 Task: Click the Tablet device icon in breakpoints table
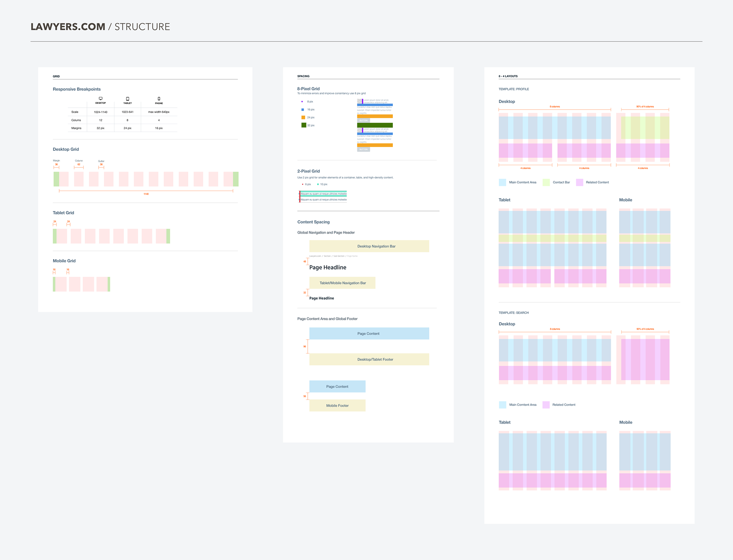click(x=128, y=99)
